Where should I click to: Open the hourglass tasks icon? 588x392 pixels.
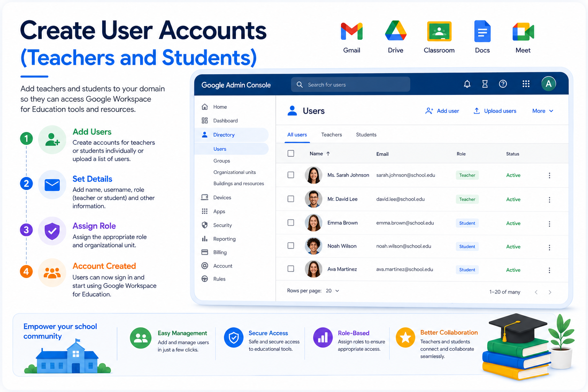pos(485,84)
